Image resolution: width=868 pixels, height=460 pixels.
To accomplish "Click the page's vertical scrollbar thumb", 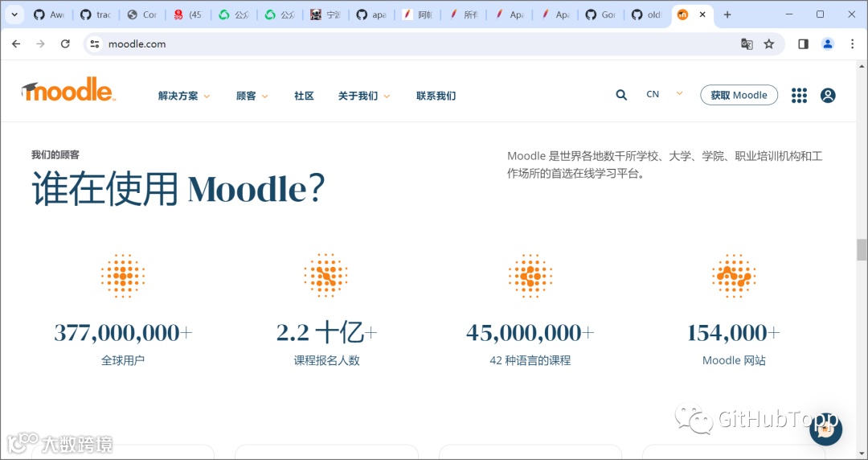I will coord(862,249).
